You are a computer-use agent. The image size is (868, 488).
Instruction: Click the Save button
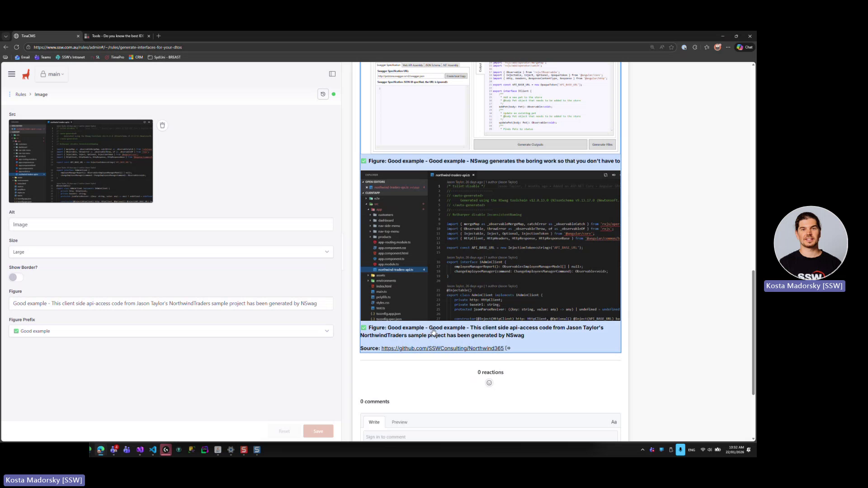point(318,431)
